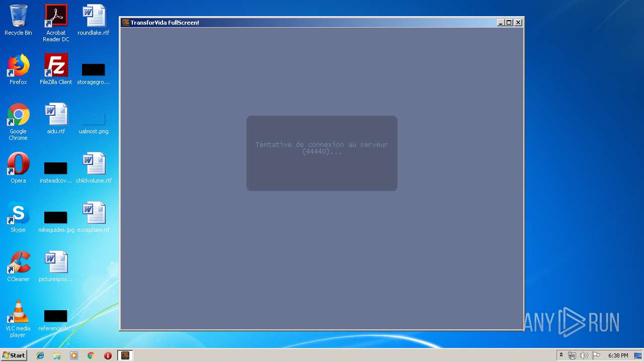This screenshot has height=362, width=644.
Task: Open Internet Explorer from taskbar
Action: click(x=40, y=355)
